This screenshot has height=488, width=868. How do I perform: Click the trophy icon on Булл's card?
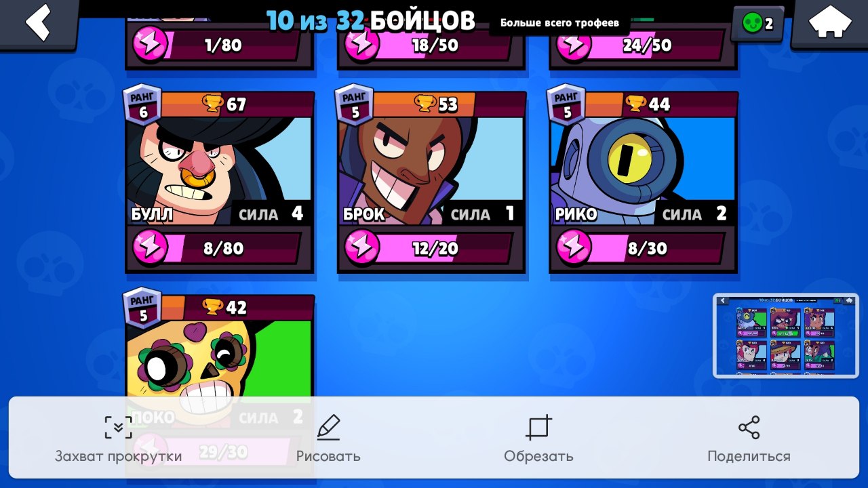(x=213, y=104)
